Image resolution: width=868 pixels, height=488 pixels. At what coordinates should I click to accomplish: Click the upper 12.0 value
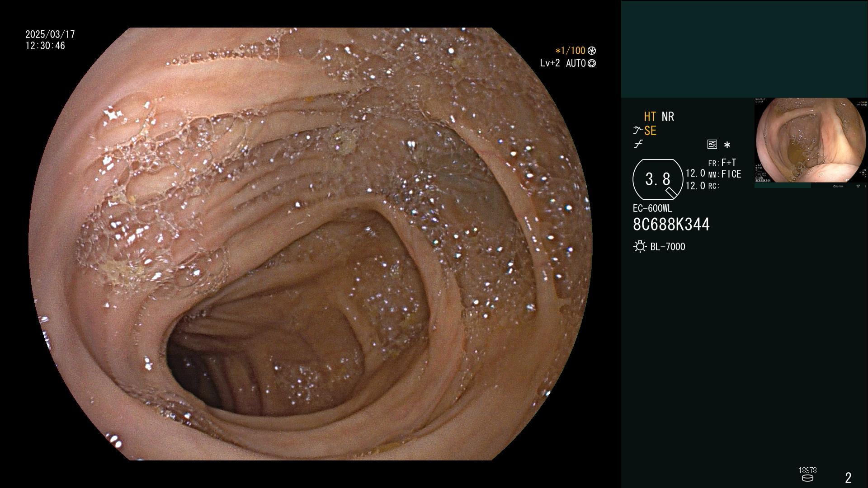click(695, 173)
